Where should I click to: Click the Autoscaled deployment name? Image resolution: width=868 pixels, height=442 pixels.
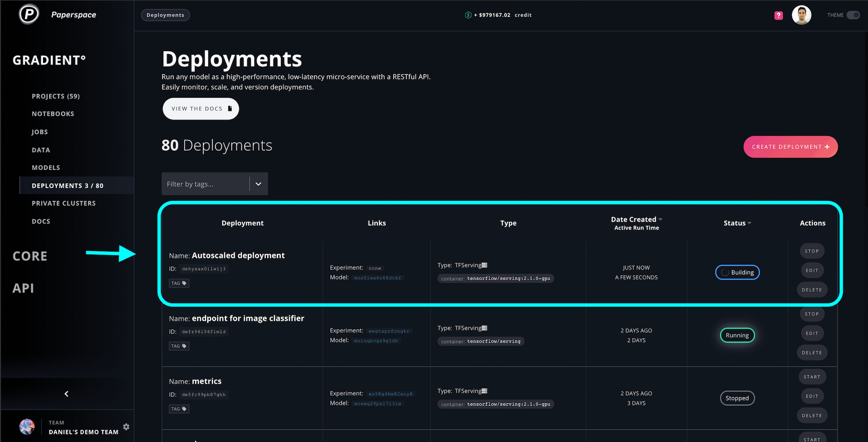(x=238, y=255)
